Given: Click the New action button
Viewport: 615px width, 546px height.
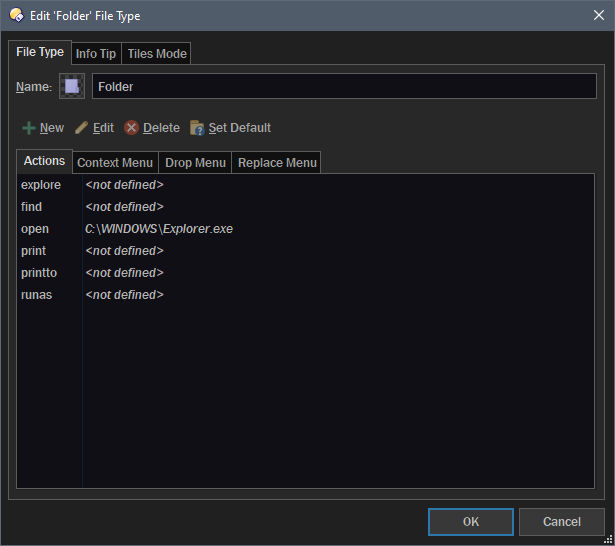Looking at the screenshot, I should pos(43,128).
